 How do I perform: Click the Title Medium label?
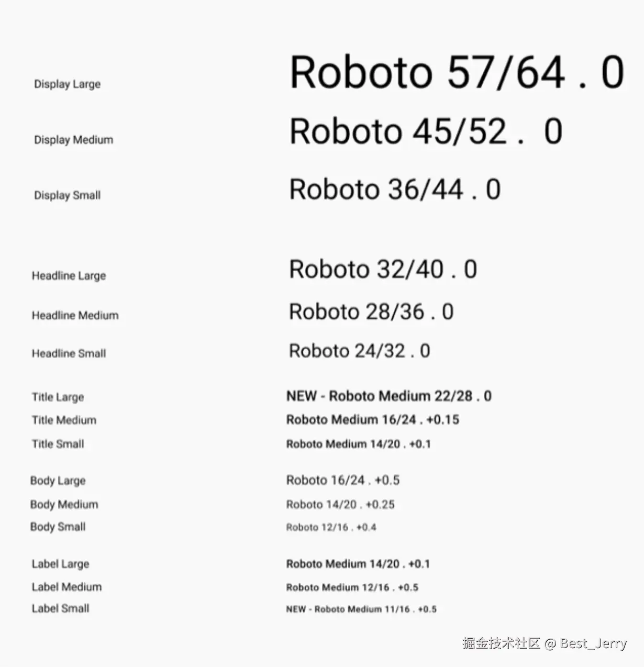pyautogui.click(x=64, y=420)
